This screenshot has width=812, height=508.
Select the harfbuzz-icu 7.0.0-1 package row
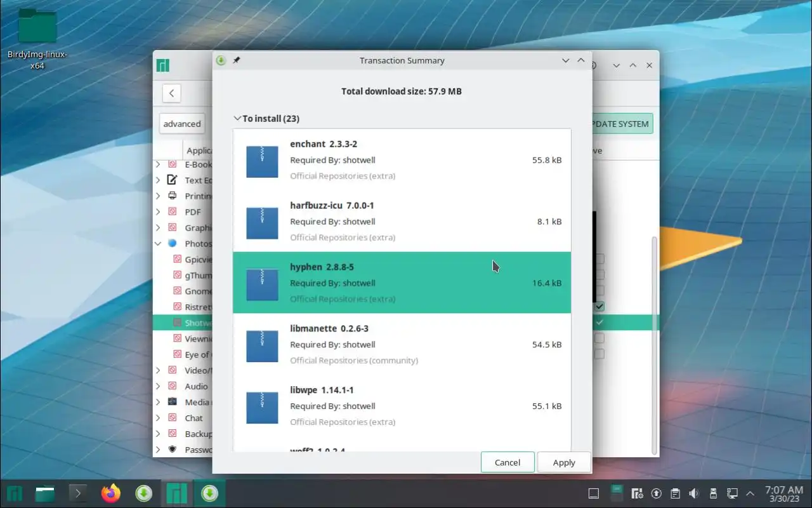tap(402, 222)
